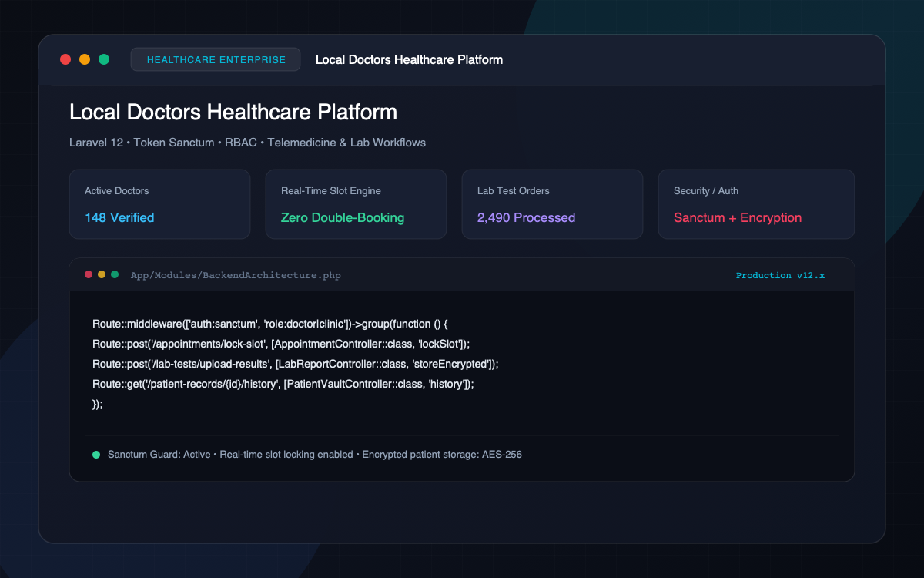Image resolution: width=924 pixels, height=578 pixels.
Task: Click the HEALTHCARE ENTERPRISE badge
Action: (x=216, y=59)
